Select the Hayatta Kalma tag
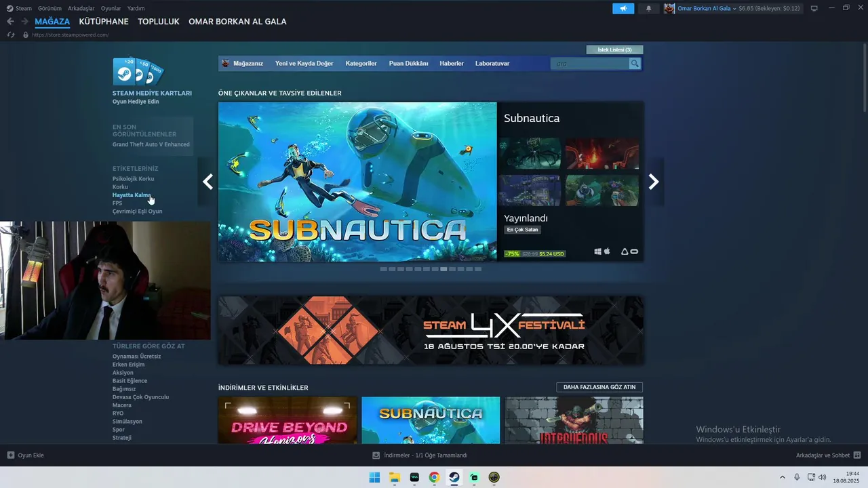The image size is (868, 488). click(132, 195)
